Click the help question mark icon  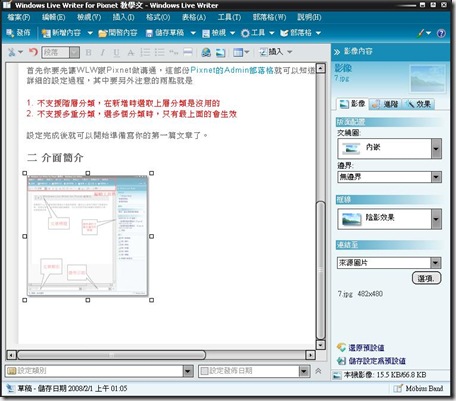[441, 33]
